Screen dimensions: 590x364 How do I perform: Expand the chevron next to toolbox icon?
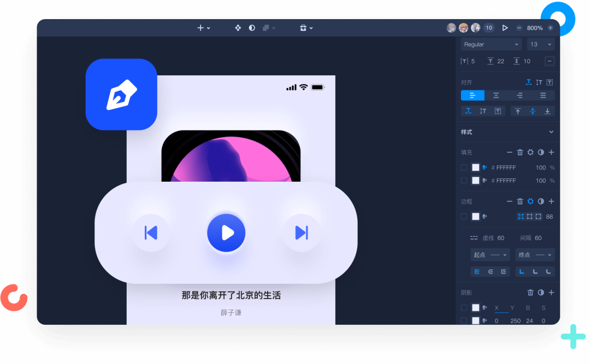(x=311, y=28)
